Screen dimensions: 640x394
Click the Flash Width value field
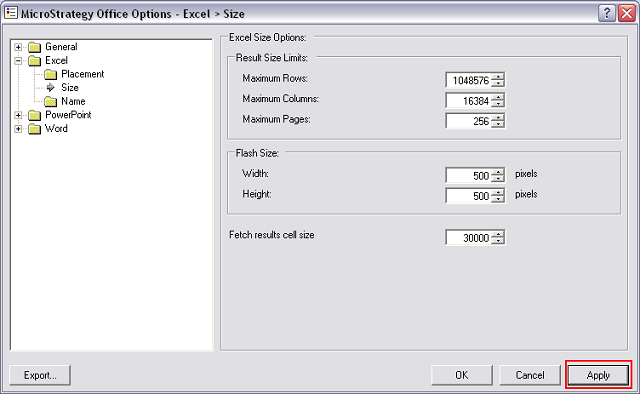[x=468, y=176]
